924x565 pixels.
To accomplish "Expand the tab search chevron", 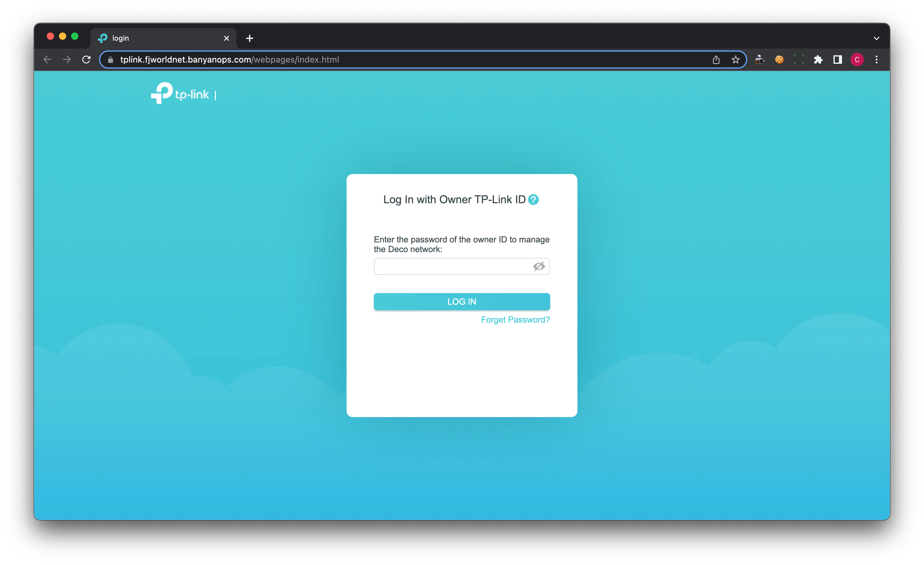I will pyautogui.click(x=876, y=38).
